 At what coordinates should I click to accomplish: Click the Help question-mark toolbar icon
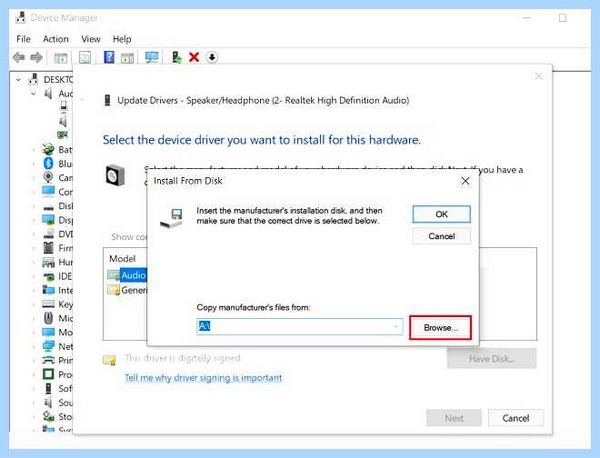pos(109,57)
